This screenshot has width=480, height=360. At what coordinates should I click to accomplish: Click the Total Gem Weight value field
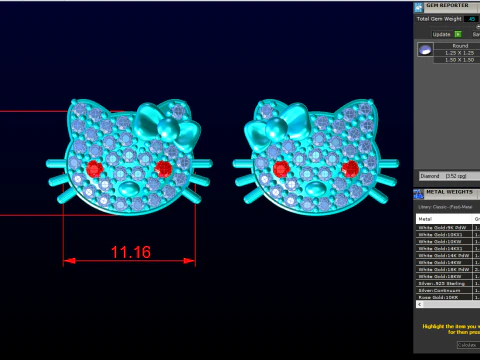tap(471, 19)
